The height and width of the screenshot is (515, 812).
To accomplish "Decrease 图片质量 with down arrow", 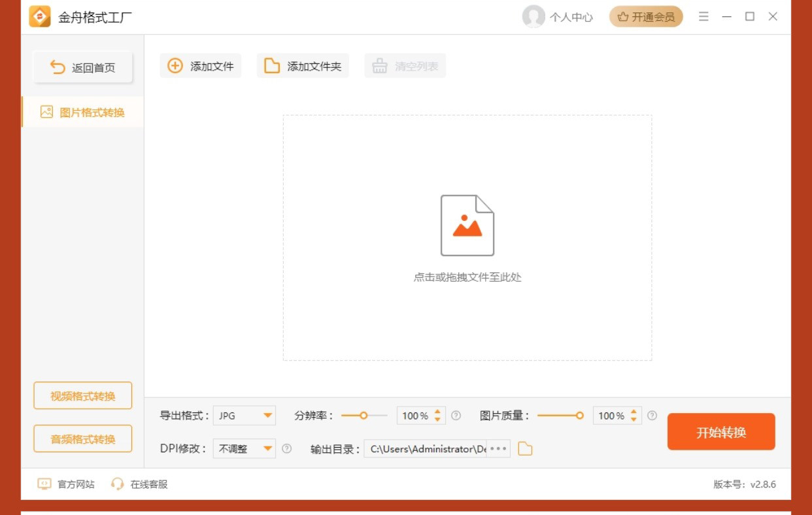I will click(x=634, y=420).
